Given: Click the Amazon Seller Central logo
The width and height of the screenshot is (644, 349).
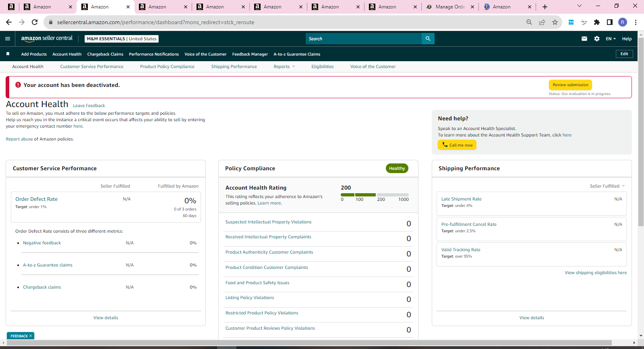Looking at the screenshot, I should tap(47, 38).
